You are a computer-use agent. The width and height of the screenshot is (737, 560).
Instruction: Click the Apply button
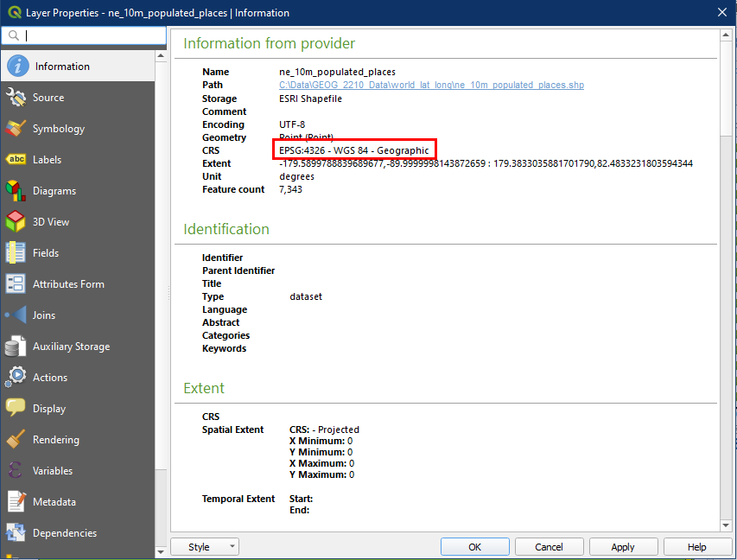(622, 547)
